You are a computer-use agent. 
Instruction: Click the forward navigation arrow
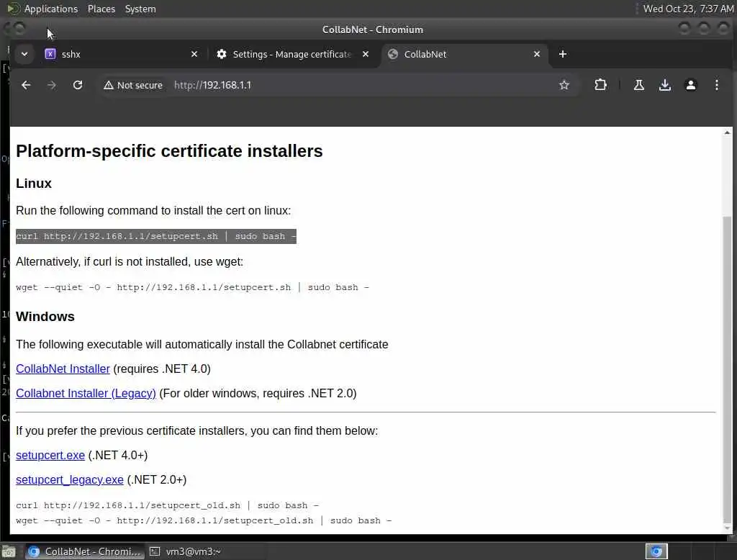(x=52, y=85)
